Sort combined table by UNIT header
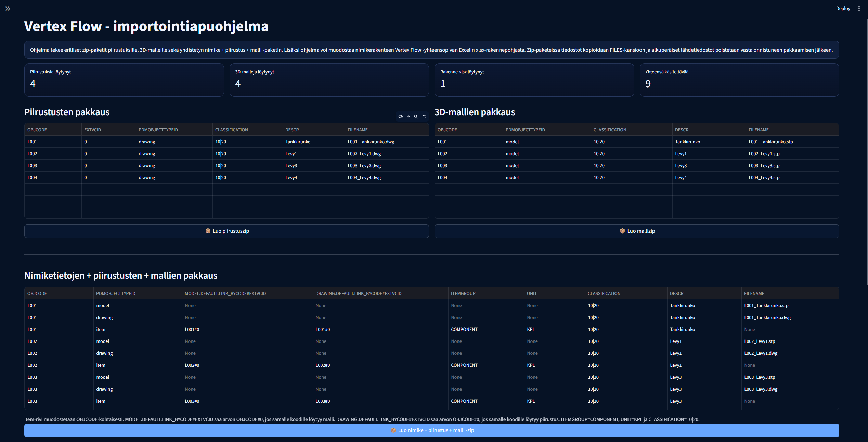The height and width of the screenshot is (442, 868). (x=532, y=294)
